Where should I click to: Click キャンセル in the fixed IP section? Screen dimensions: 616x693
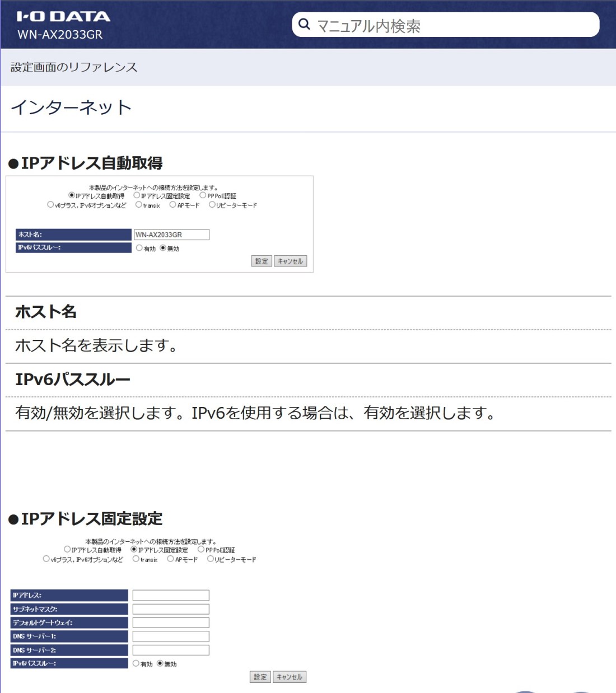point(290,676)
